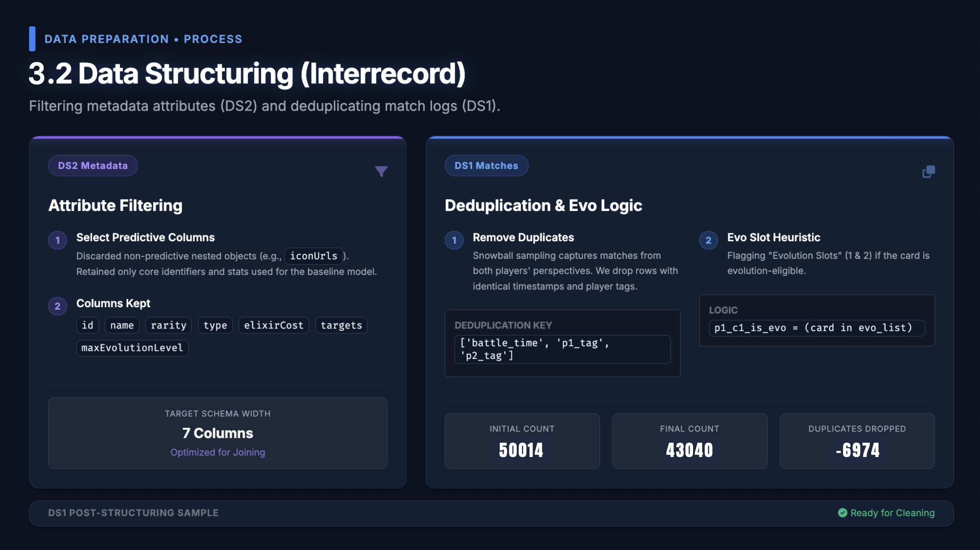Click the Duplicates Dropped stat card
The image size is (980, 550).
pos(857,441)
